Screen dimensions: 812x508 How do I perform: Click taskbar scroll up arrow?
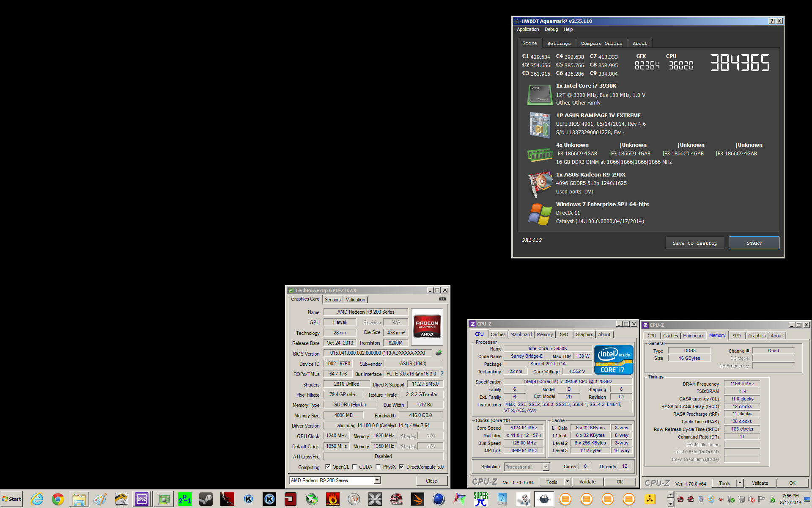point(670,495)
